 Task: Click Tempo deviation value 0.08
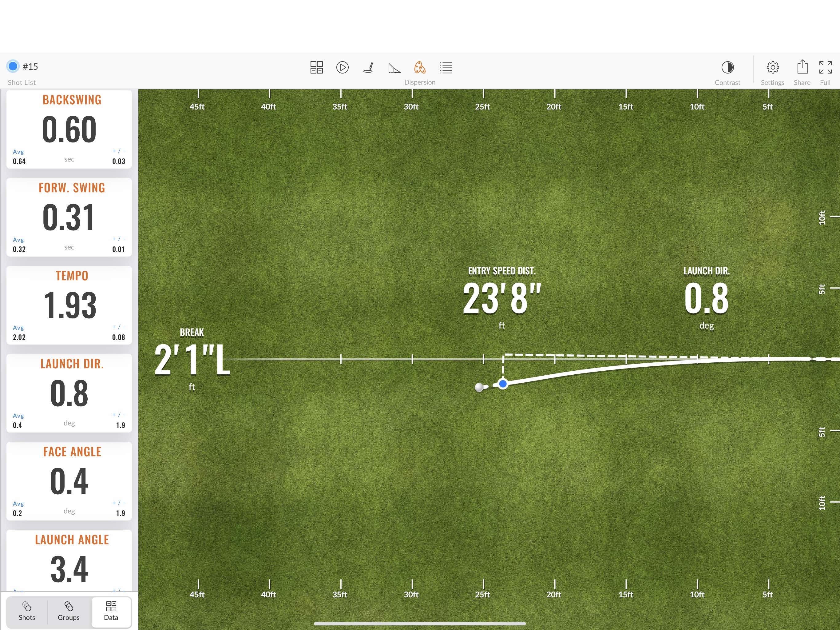point(118,337)
